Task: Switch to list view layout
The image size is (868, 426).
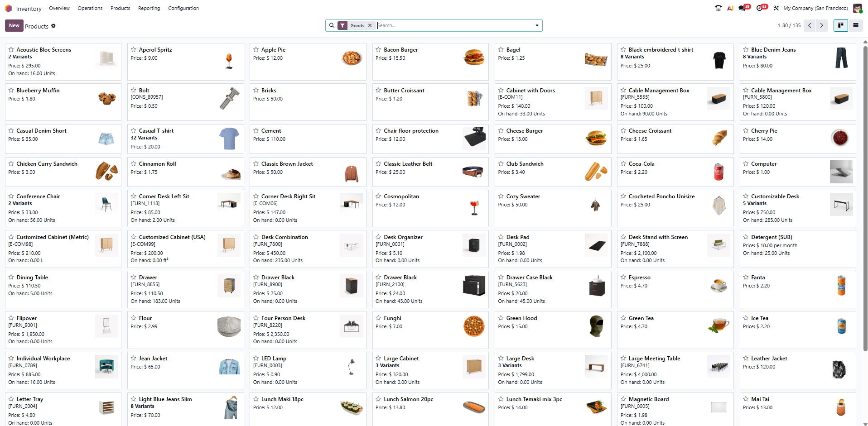Action: tap(856, 25)
